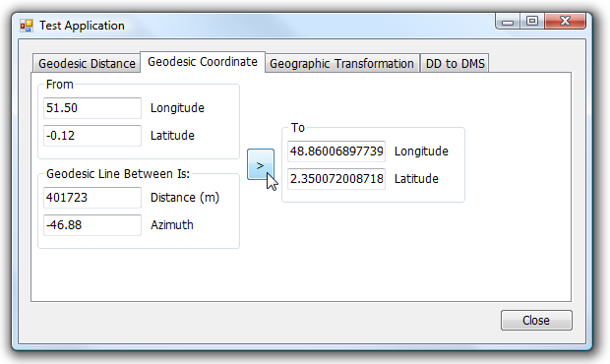Click the arrow compute button

click(x=261, y=164)
